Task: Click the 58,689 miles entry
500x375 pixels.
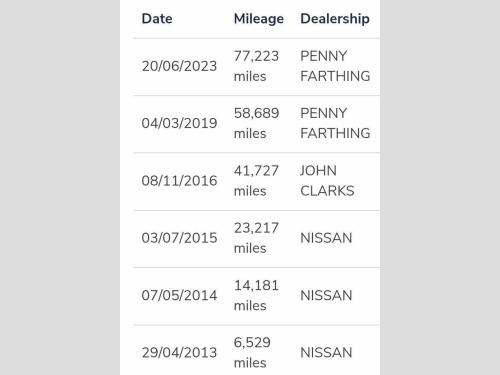Action: [256, 123]
